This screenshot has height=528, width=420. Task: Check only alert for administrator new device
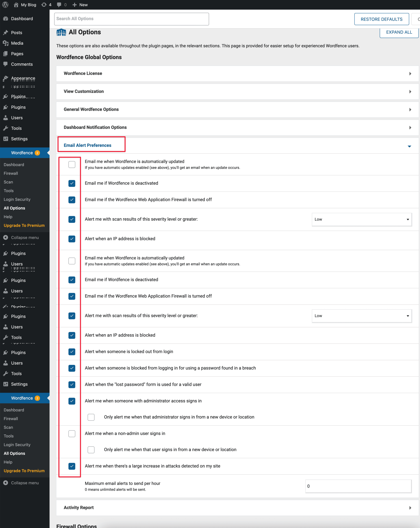91,417
